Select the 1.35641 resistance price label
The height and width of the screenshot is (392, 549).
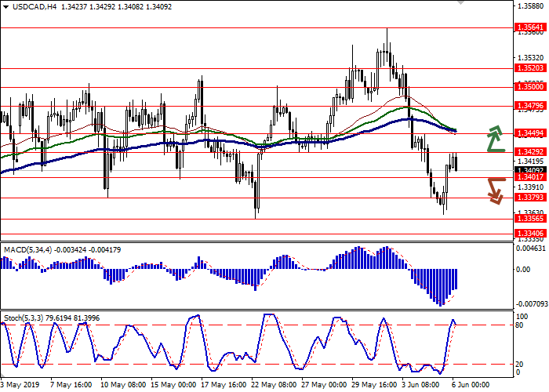(x=530, y=27)
